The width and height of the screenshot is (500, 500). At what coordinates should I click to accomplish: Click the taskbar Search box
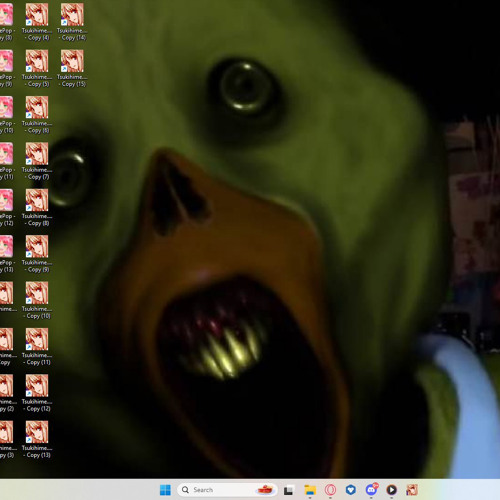(227, 490)
